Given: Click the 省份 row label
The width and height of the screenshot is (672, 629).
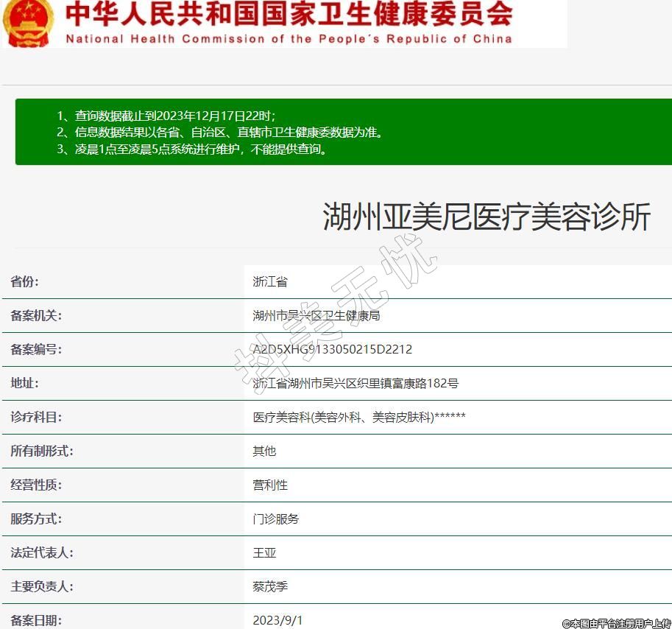Looking at the screenshot, I should (x=24, y=281).
